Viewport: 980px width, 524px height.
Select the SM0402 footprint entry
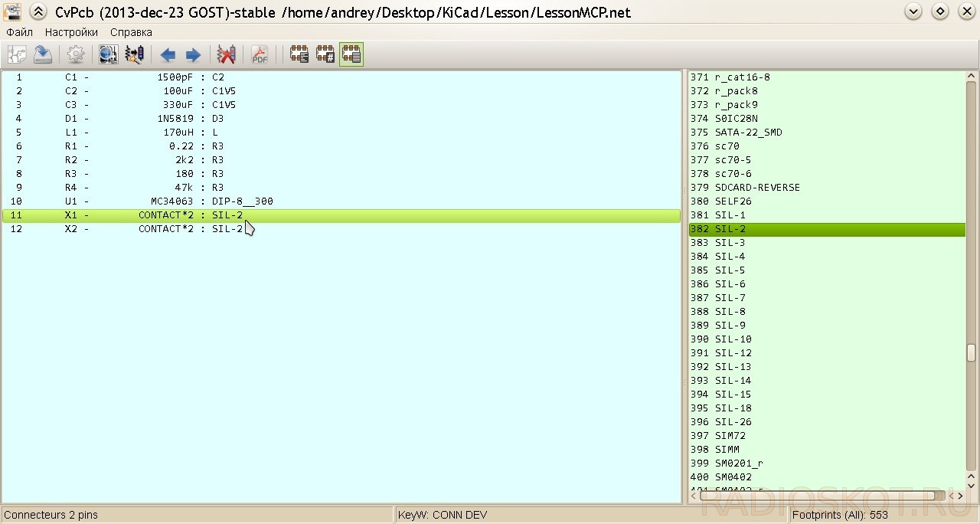(x=827, y=477)
